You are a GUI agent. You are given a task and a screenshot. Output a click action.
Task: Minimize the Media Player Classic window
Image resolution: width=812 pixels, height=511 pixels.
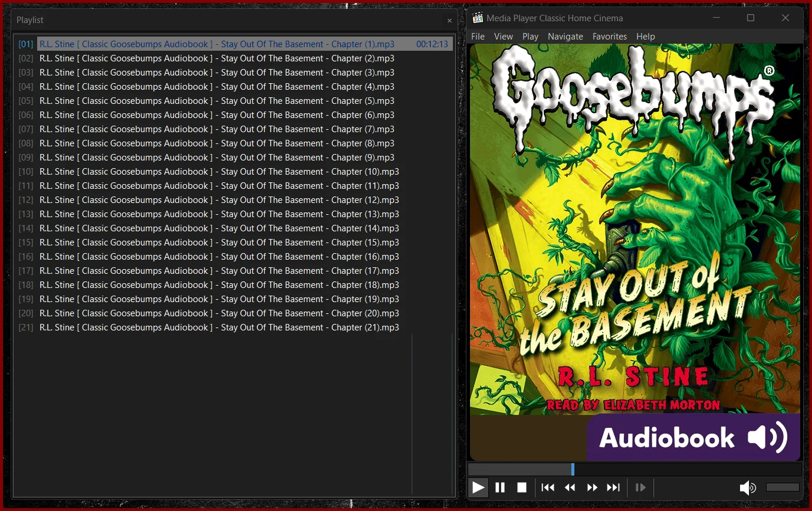716,18
